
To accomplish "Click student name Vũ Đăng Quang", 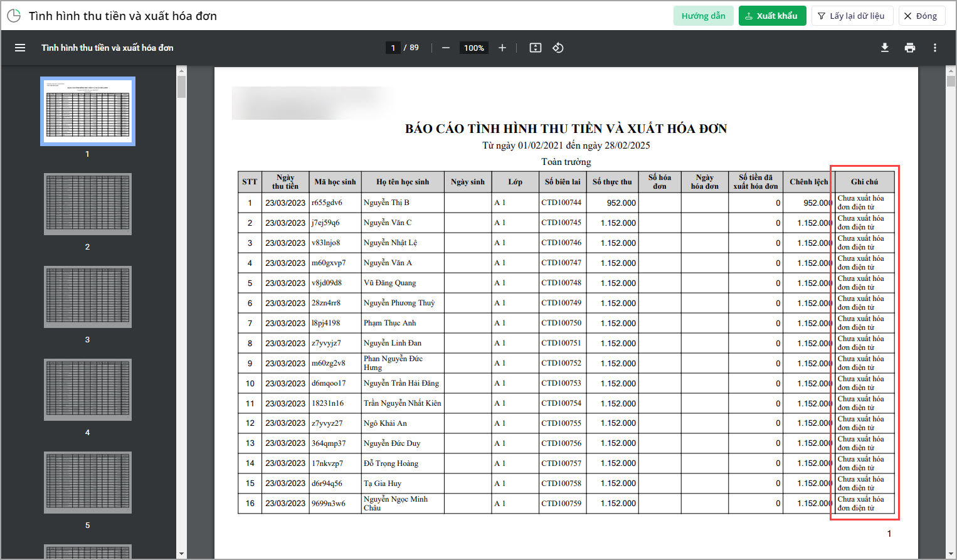I will click(389, 283).
